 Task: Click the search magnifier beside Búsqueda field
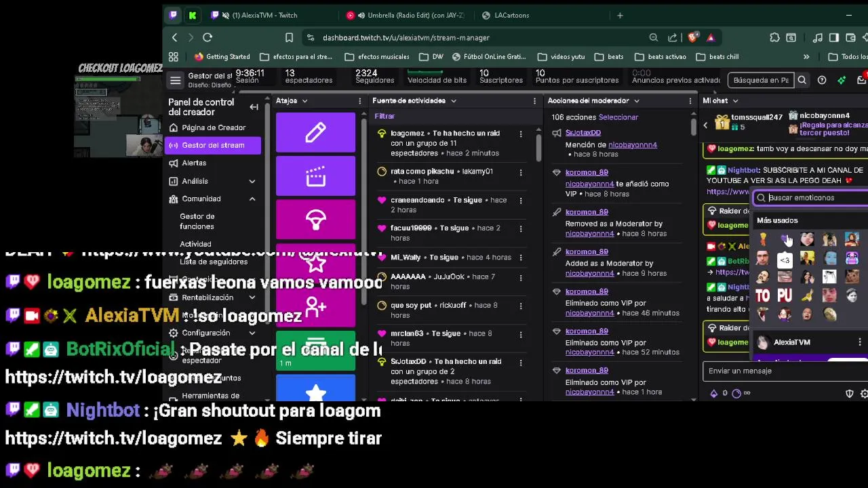point(802,80)
